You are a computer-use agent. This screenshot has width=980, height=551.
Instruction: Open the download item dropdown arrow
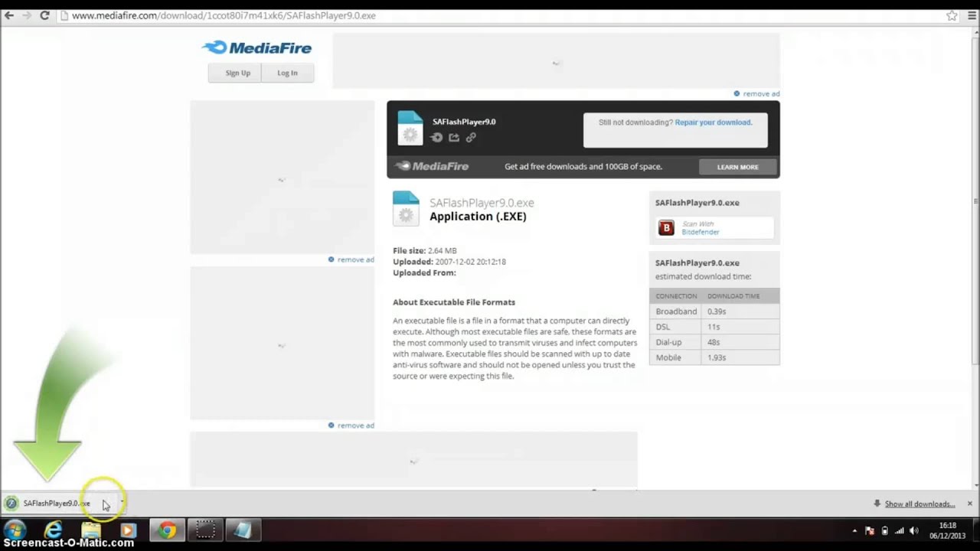click(122, 503)
